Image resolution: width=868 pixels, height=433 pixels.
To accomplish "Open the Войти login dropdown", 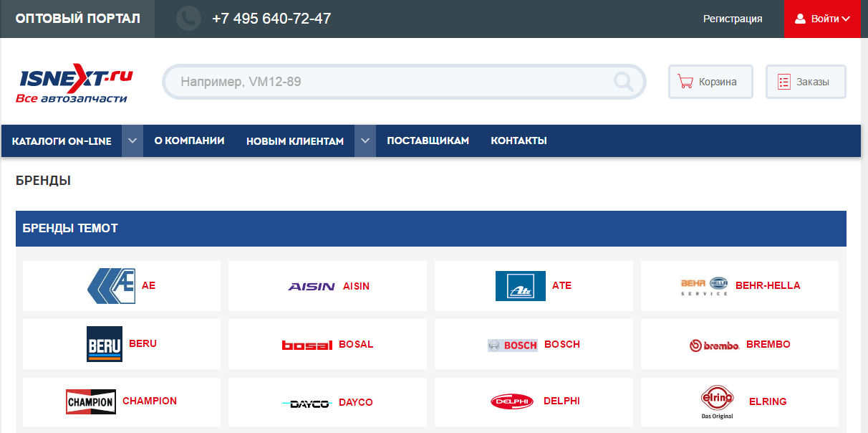I will pyautogui.click(x=823, y=19).
